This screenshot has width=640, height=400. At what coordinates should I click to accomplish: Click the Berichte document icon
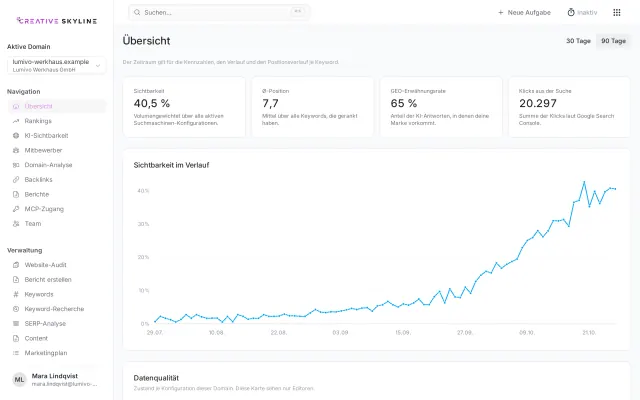16,195
